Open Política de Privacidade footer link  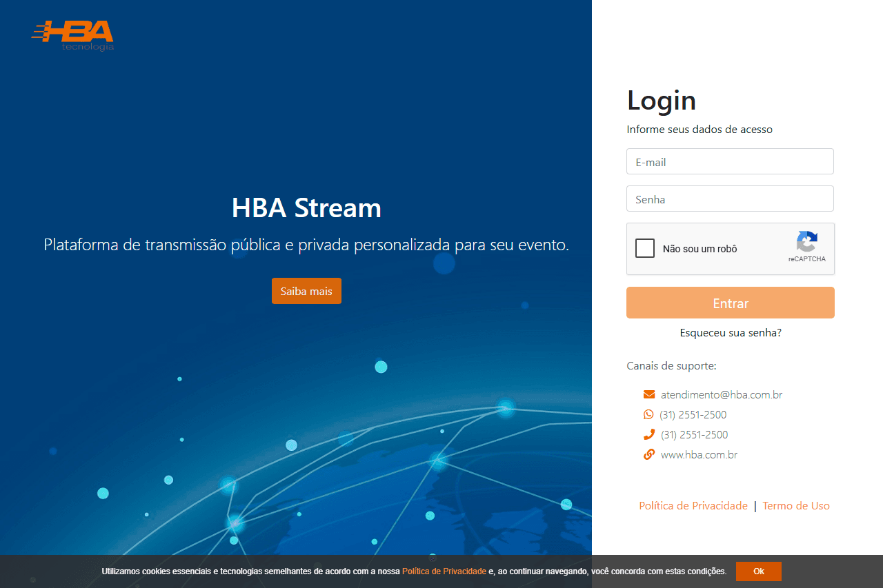693,506
